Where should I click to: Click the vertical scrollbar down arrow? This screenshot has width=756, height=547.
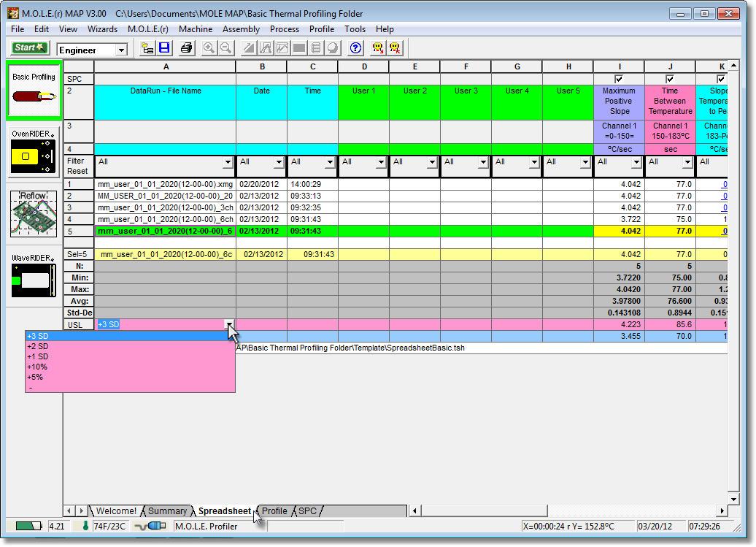(733, 500)
